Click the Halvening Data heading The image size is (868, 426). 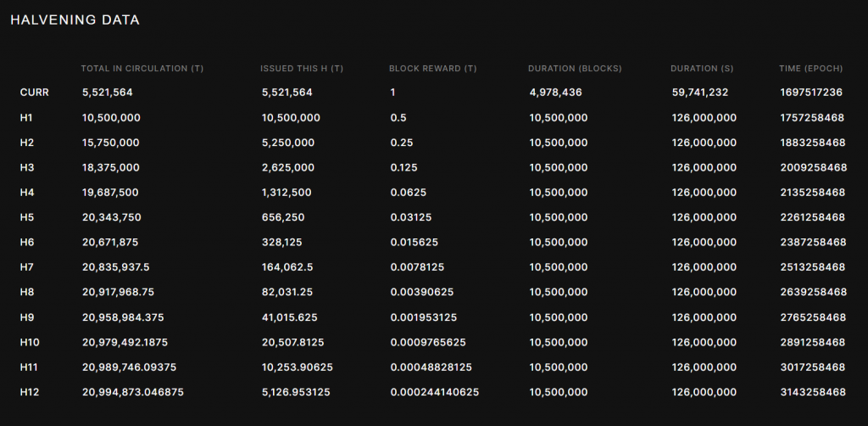point(75,20)
